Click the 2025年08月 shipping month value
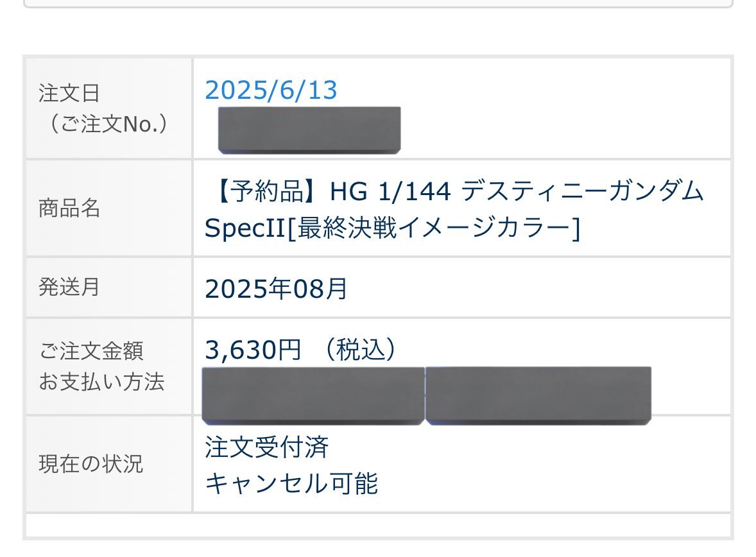Image resolution: width=756 pixels, height=557 pixels. tap(276, 288)
